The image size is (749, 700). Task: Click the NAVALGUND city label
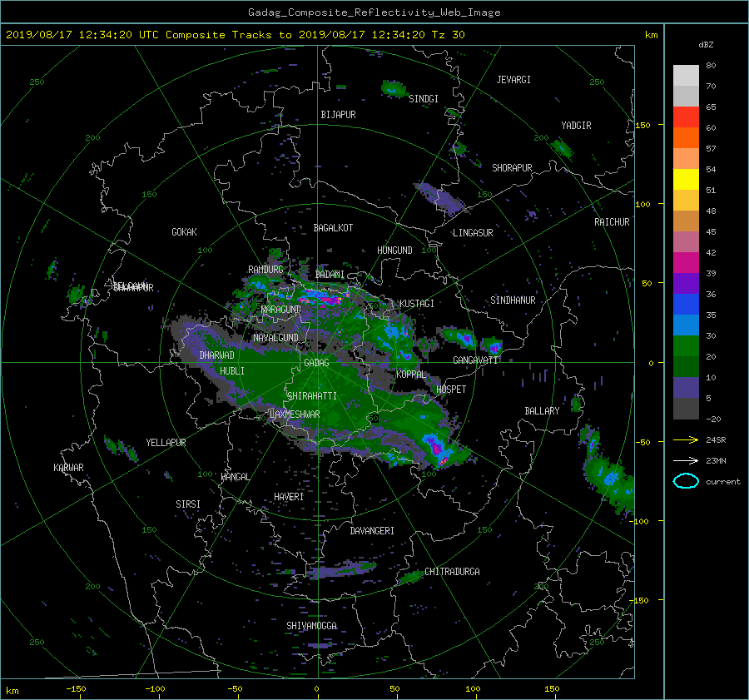[275, 338]
